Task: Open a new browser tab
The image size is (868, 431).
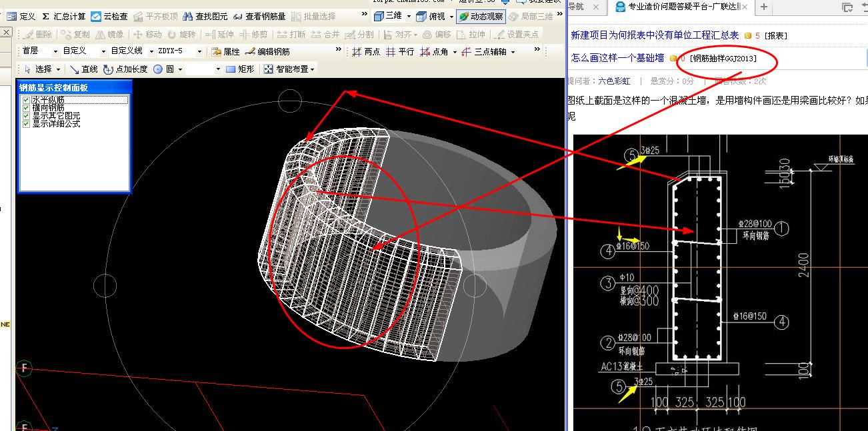Action: coord(763,7)
